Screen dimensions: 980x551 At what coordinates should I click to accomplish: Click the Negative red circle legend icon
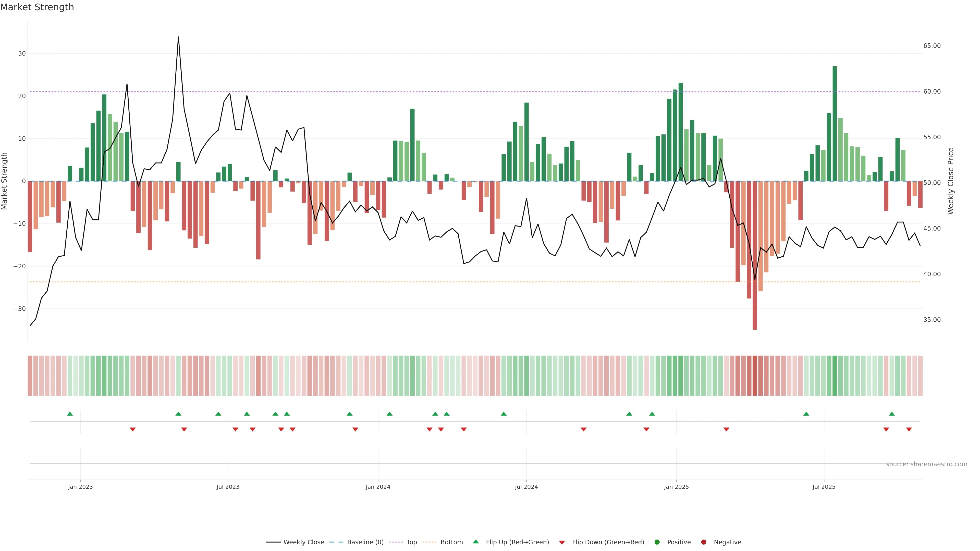[x=703, y=542]
